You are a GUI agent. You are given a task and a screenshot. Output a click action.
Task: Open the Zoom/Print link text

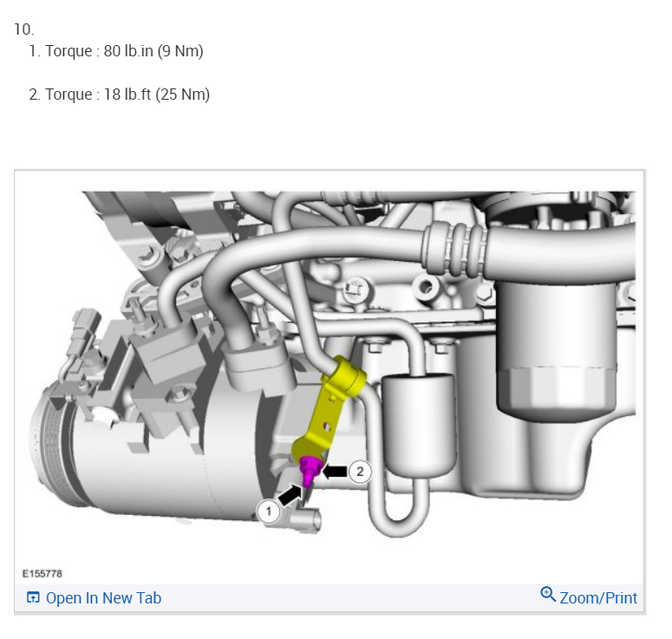[x=598, y=597]
